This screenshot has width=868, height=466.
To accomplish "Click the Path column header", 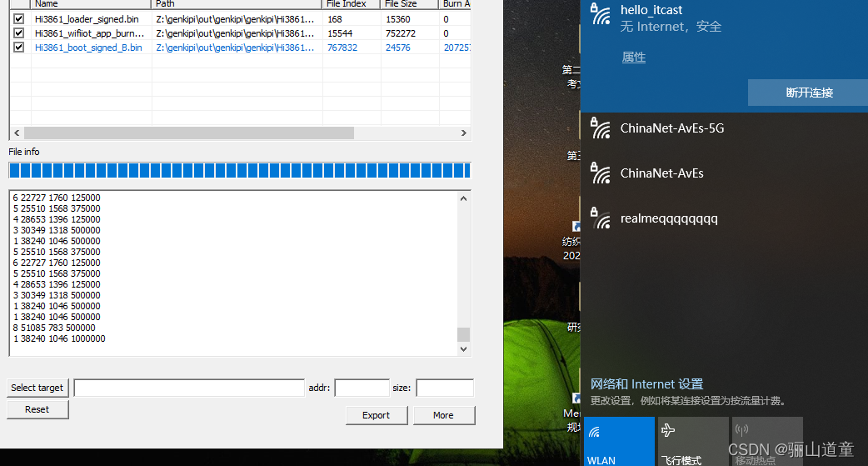I will click(x=237, y=4).
